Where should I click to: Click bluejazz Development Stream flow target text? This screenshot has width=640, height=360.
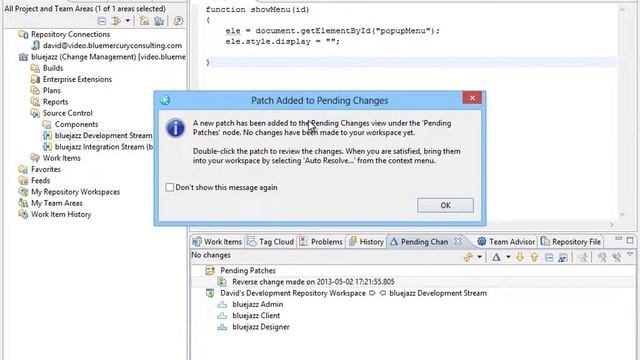[438, 293]
